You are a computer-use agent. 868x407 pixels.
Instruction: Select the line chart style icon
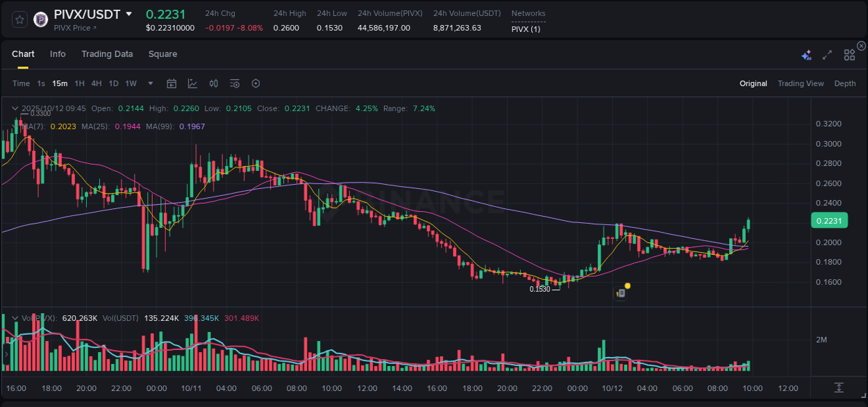[x=192, y=83]
